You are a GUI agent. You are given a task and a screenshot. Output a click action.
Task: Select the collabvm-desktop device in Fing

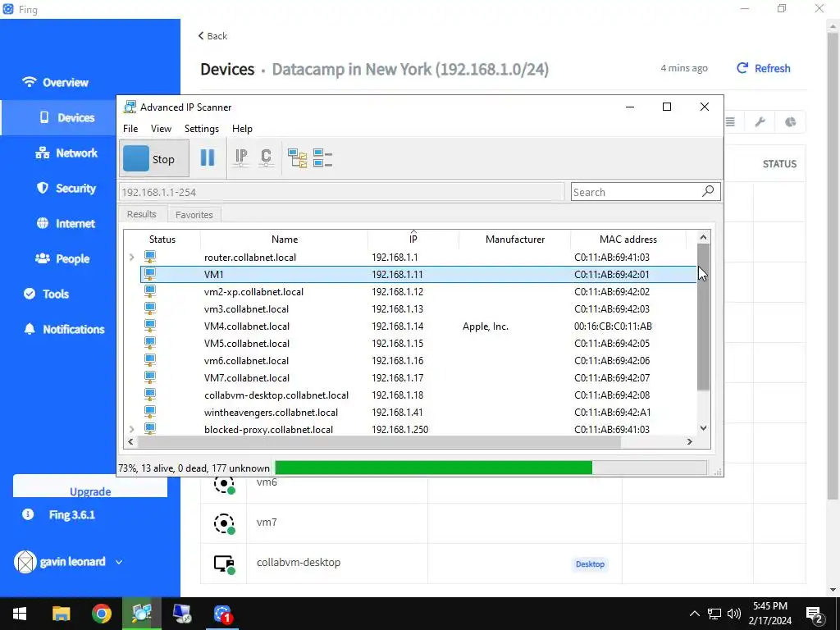click(503, 563)
